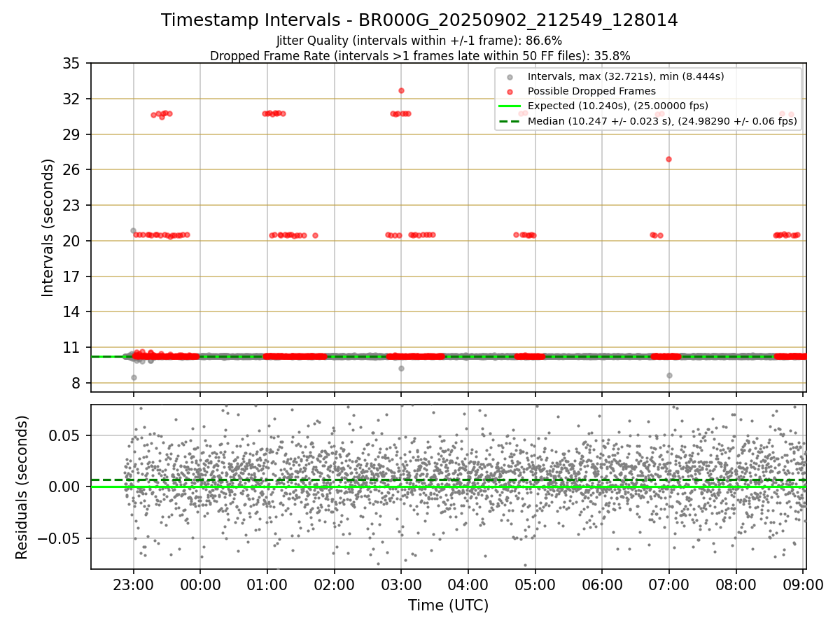Click the gray point near 8.5 seconds at 23:00
Viewport: 840px width, 630px height.
click(x=134, y=377)
